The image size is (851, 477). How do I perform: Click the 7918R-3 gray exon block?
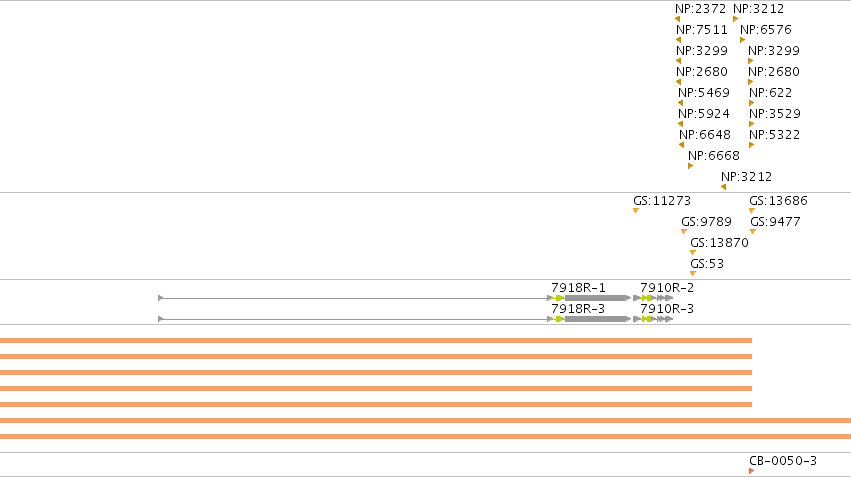tap(596, 319)
